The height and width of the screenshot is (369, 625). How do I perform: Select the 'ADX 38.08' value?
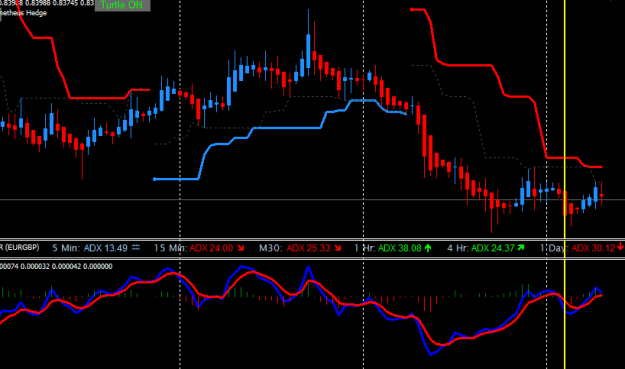(x=399, y=248)
